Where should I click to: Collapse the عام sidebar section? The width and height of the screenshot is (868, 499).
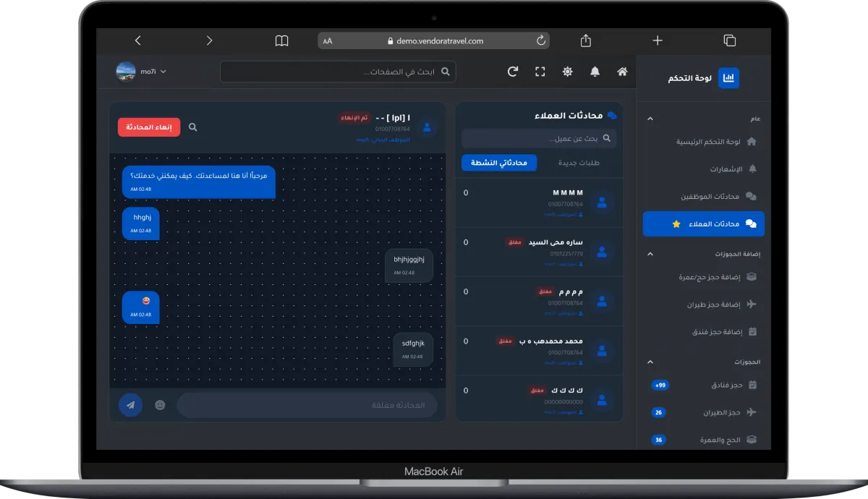tap(650, 119)
